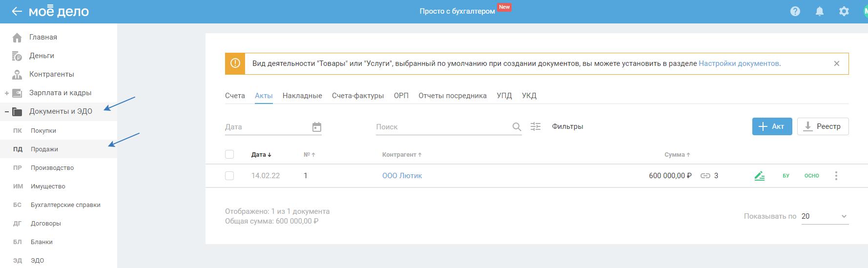Open the help question mark icon
The height and width of the screenshot is (268, 868).
tap(795, 11)
